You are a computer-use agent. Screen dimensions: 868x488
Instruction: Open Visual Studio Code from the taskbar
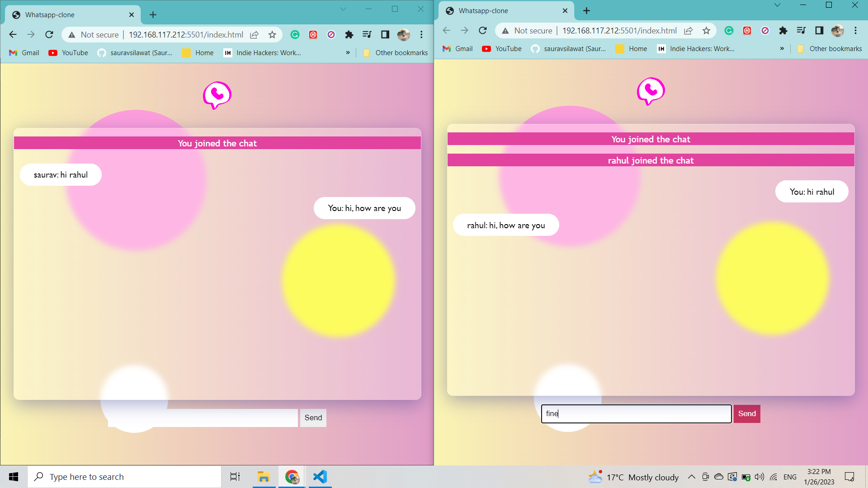320,477
